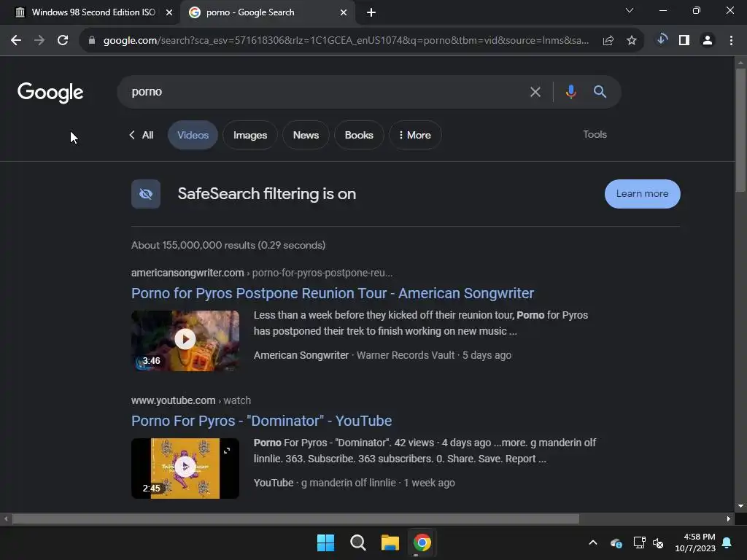Open the tab search chevron
This screenshot has height=560, width=747.
click(630, 10)
